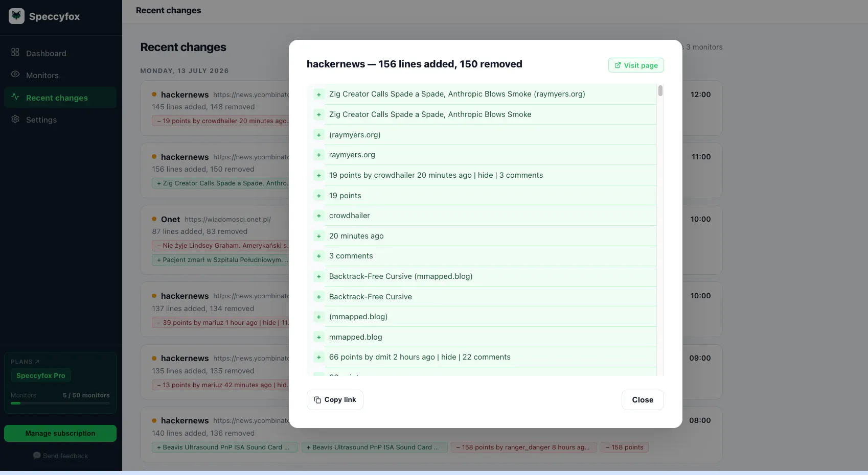Click the monitors usage progress bar
The height and width of the screenshot is (475, 868).
[x=60, y=403]
